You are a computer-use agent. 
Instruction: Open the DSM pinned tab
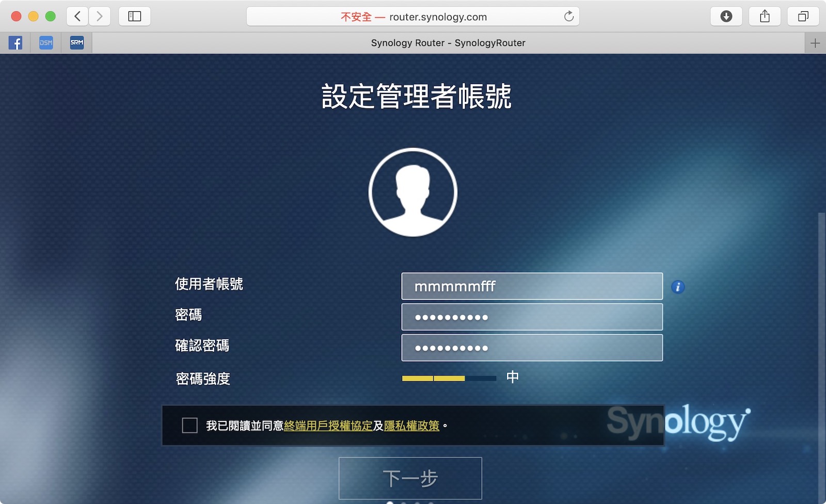pos(46,43)
